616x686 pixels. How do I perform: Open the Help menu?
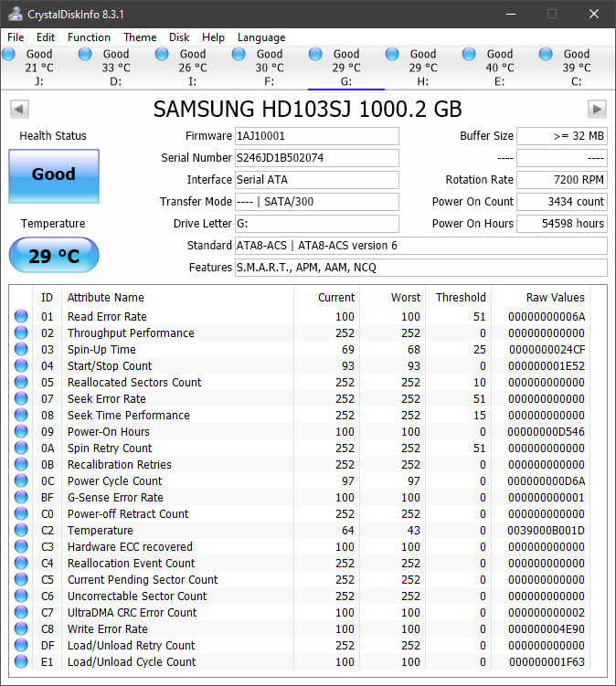click(x=213, y=37)
